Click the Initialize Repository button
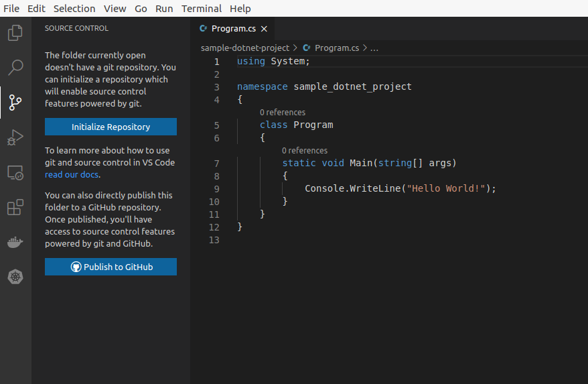The image size is (588, 384). point(111,127)
